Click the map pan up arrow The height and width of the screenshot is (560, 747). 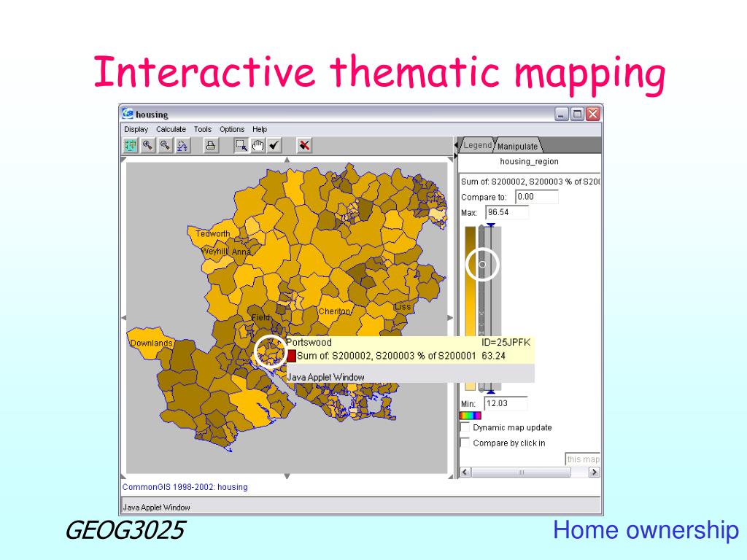(287, 160)
